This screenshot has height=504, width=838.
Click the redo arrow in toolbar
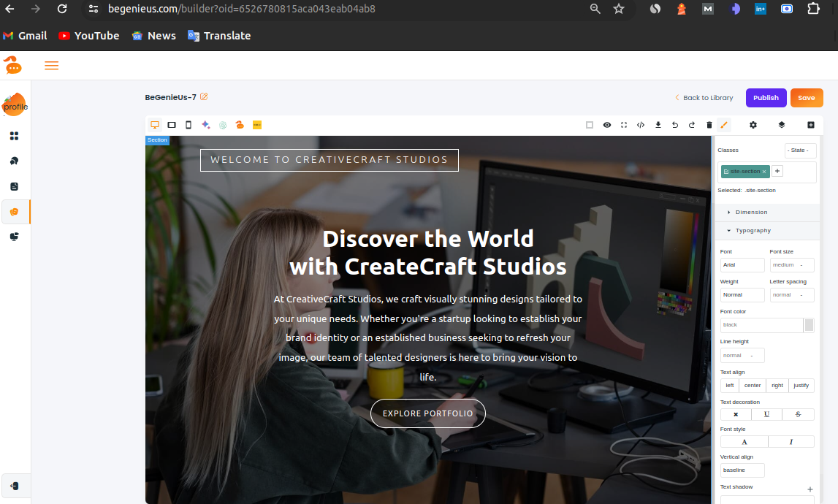692,125
